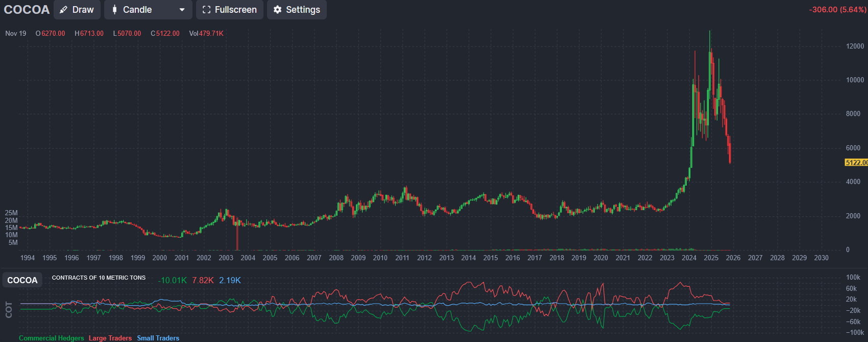Click the pencil icon on the Draw button
The image size is (868, 342).
tap(64, 10)
